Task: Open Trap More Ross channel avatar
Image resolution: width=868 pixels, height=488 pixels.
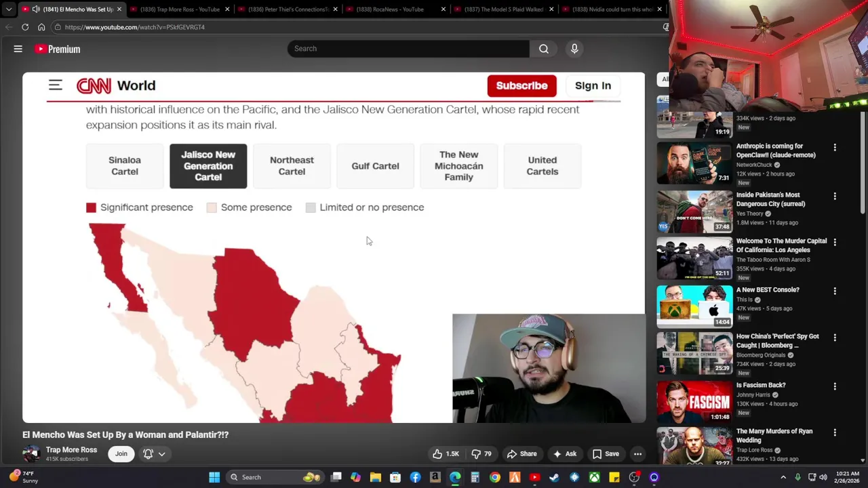Action: [x=31, y=454]
